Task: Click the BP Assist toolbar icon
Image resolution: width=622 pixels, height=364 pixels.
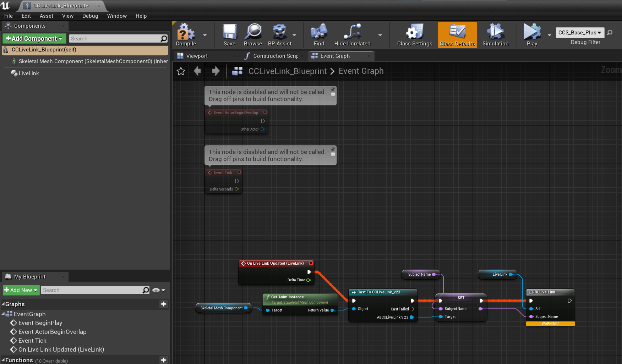Action: point(279,35)
